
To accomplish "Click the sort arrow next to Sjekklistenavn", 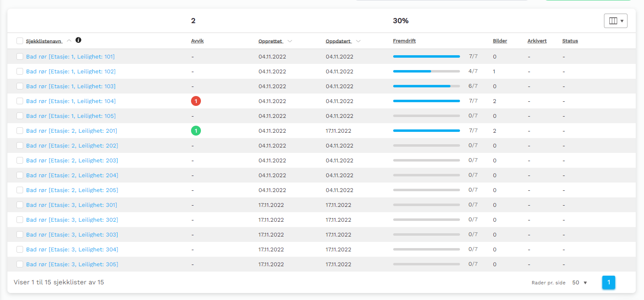I will click(69, 41).
